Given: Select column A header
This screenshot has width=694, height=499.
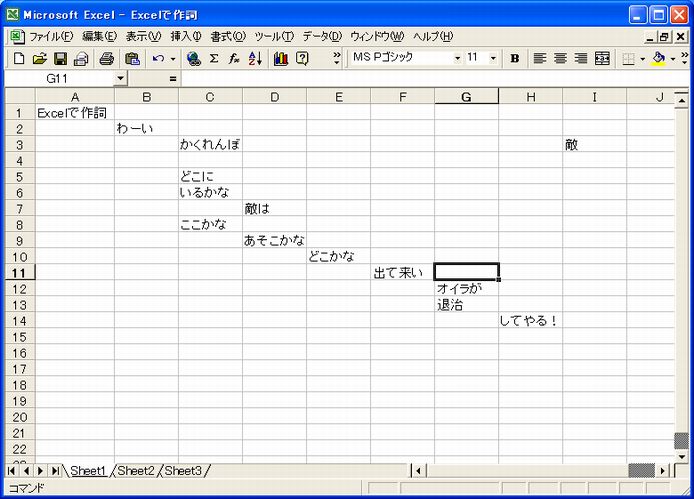Looking at the screenshot, I should 75,97.
